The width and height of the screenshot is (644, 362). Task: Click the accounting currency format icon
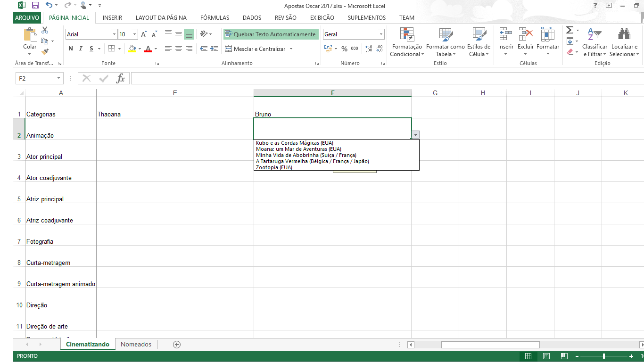(x=328, y=49)
